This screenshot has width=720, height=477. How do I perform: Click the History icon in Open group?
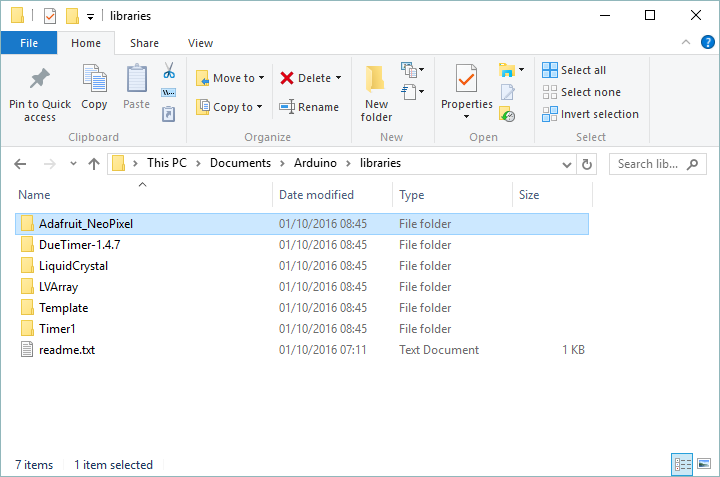(507, 114)
